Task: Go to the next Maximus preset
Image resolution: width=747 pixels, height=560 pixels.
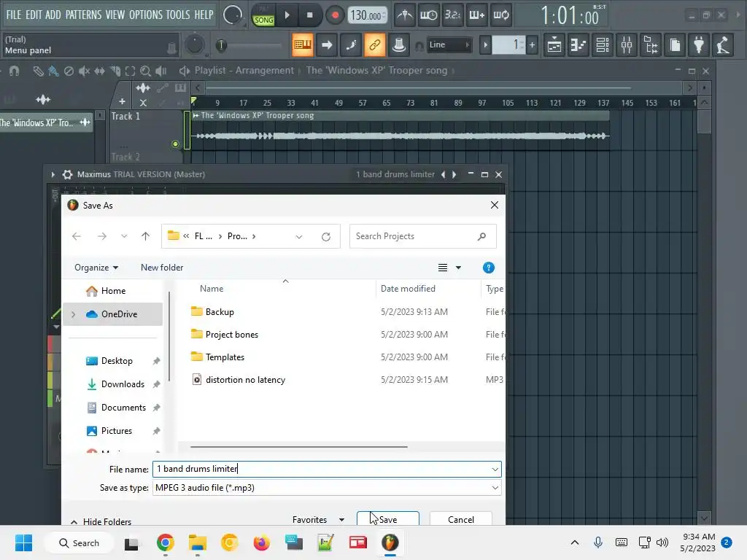Action: [x=454, y=175]
